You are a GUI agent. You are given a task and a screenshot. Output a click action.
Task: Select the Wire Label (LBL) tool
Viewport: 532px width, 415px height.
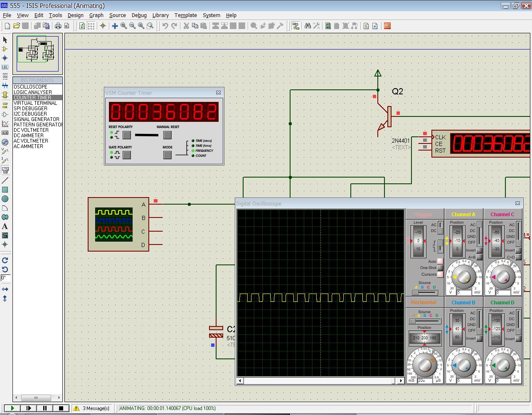point(5,67)
